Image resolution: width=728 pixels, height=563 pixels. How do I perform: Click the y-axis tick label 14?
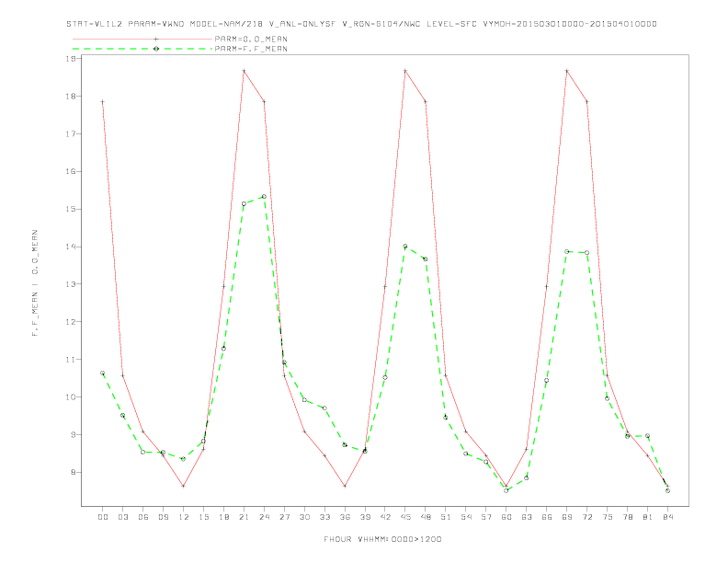click(x=71, y=247)
